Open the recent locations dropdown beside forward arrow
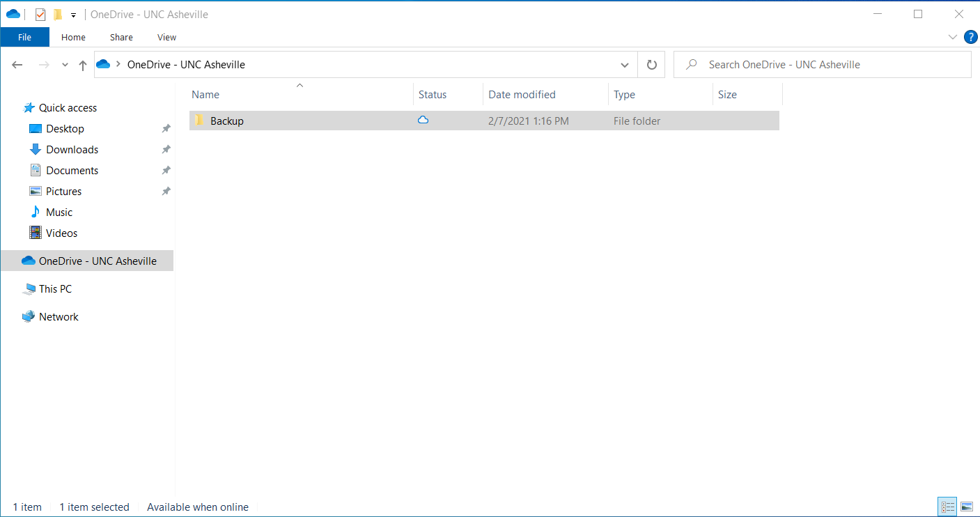Screen dimensions: 980x517 tap(64, 64)
